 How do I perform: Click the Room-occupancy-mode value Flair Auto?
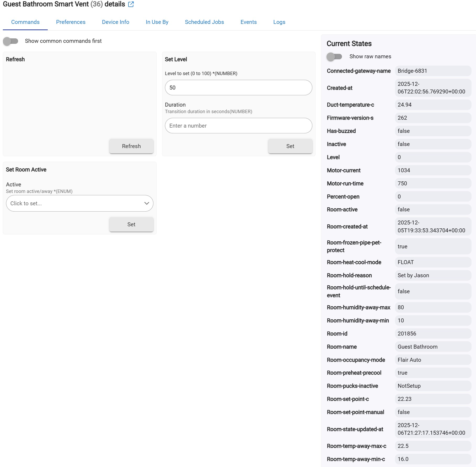click(x=409, y=360)
